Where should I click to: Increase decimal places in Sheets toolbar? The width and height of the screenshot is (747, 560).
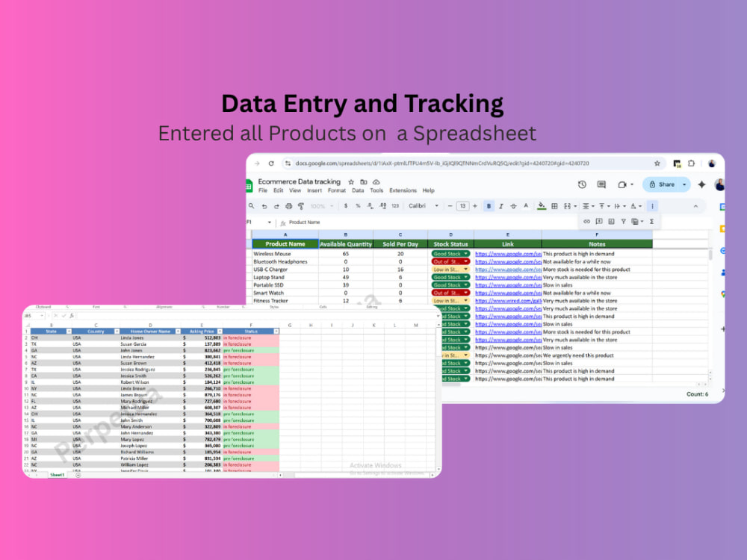[382, 206]
